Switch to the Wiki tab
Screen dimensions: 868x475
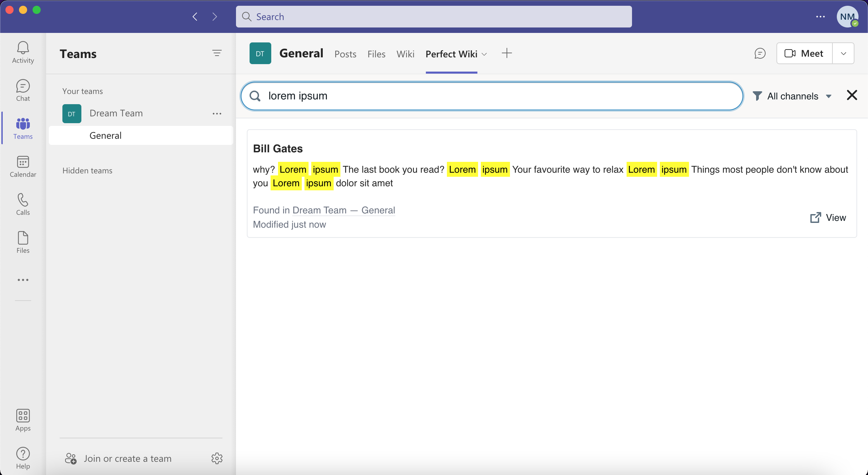[405, 54]
